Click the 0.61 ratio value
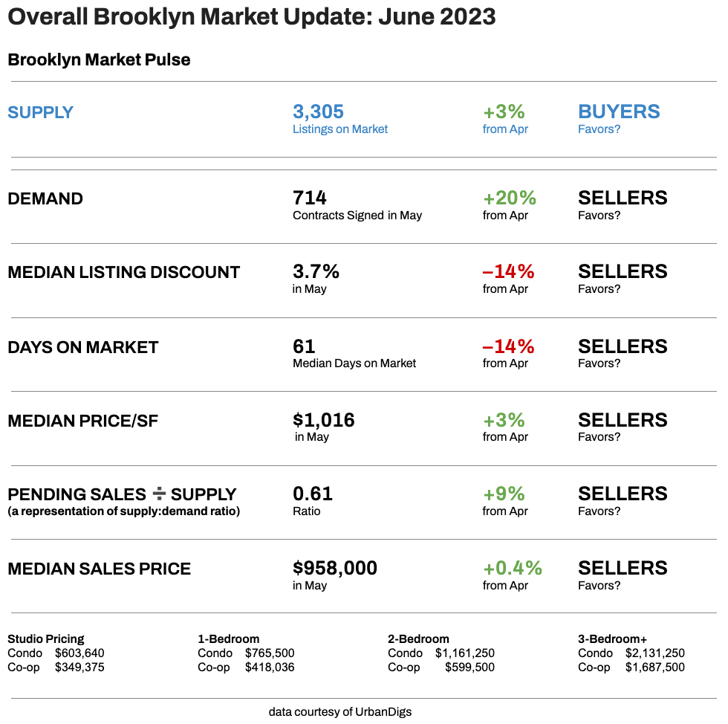Viewport: 728px width, 724px height. 313,494
